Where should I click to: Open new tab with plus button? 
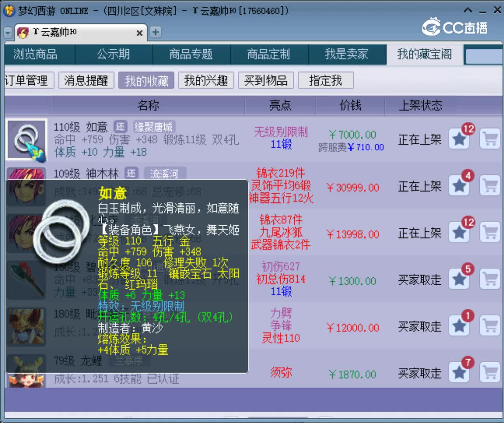coord(156,32)
